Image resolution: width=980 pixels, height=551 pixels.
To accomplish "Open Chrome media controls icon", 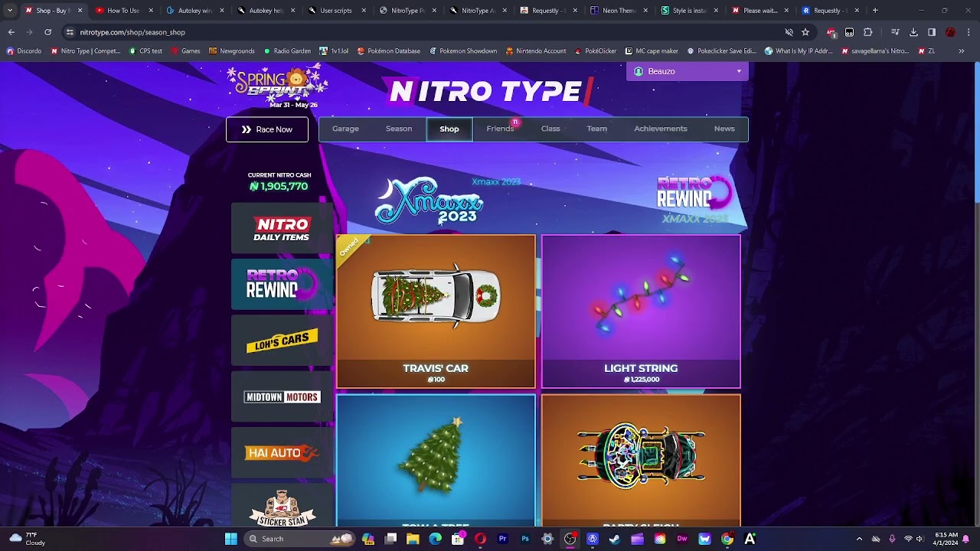I will click(895, 32).
